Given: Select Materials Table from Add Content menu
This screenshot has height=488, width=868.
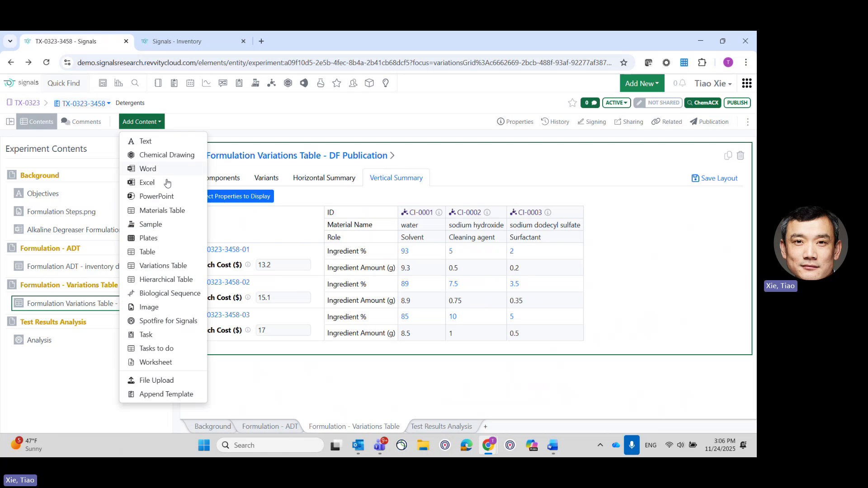Looking at the screenshot, I should [x=161, y=210].
